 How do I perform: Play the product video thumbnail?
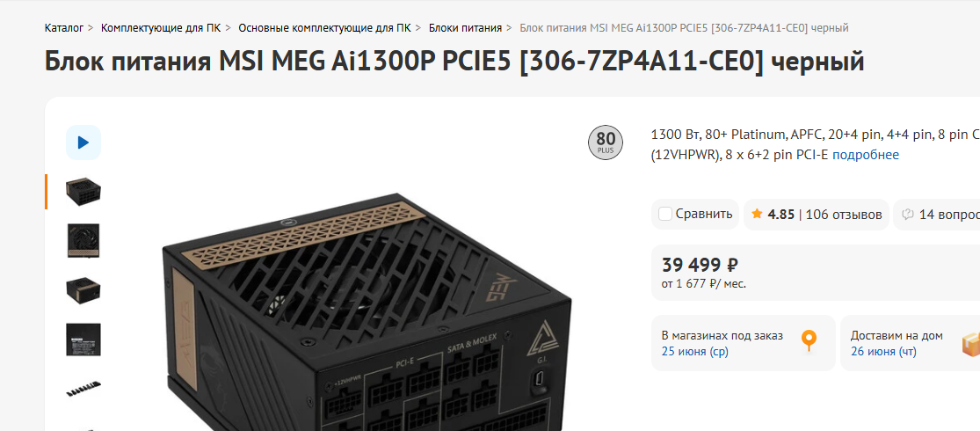(x=83, y=142)
